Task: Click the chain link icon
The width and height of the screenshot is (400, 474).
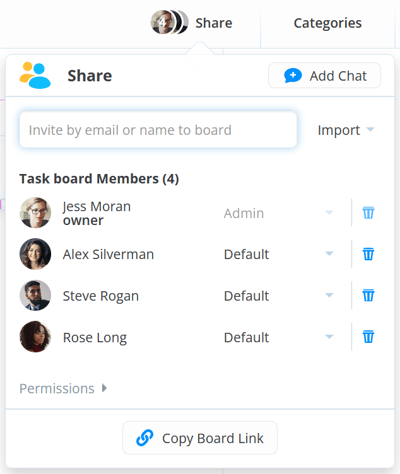Action: pyautogui.click(x=145, y=438)
